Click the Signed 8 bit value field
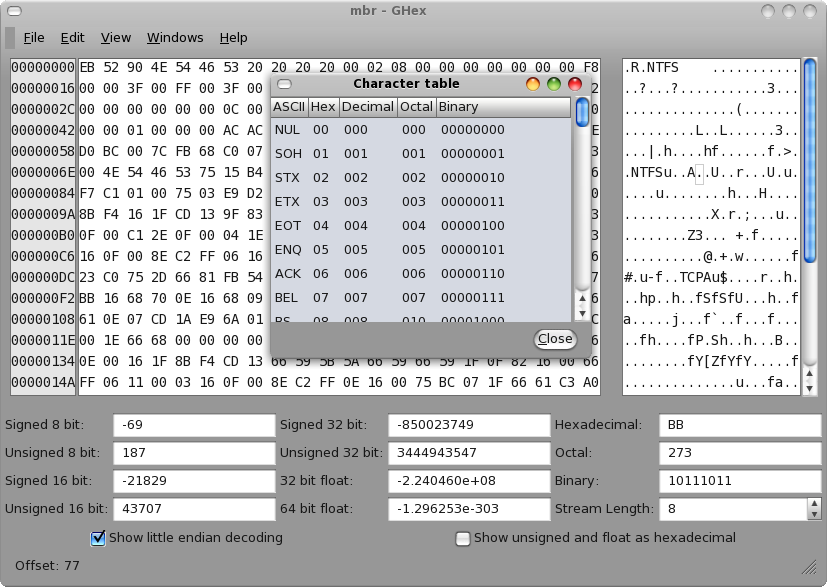 194,425
